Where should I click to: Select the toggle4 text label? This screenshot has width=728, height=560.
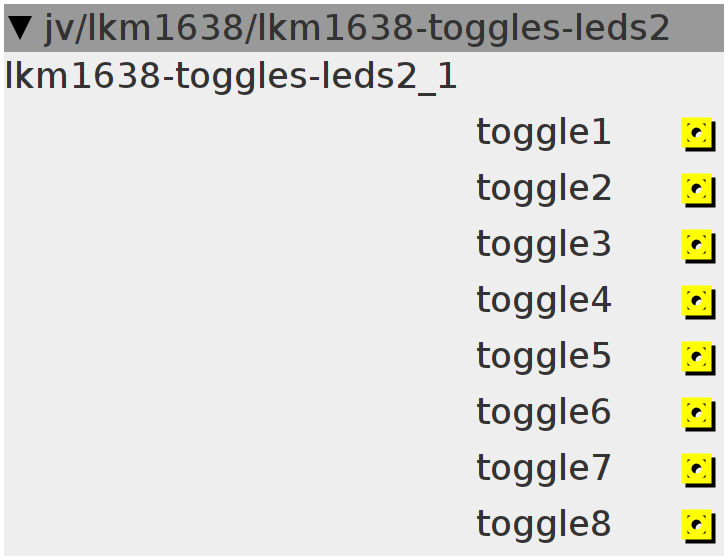click(543, 301)
